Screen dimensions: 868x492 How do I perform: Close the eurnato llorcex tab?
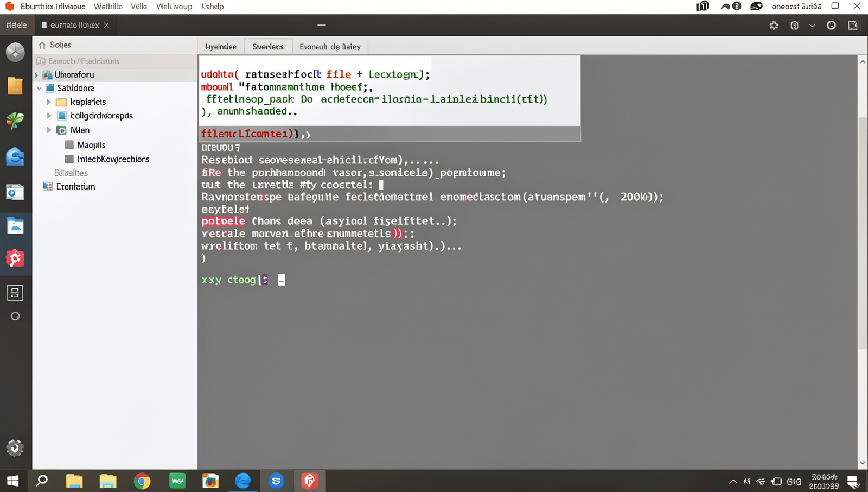[106, 26]
